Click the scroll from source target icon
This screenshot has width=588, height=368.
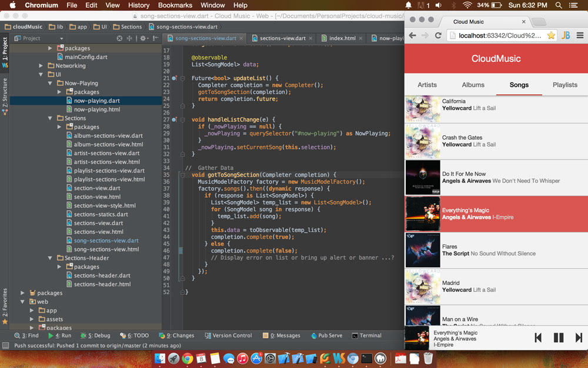(x=119, y=38)
